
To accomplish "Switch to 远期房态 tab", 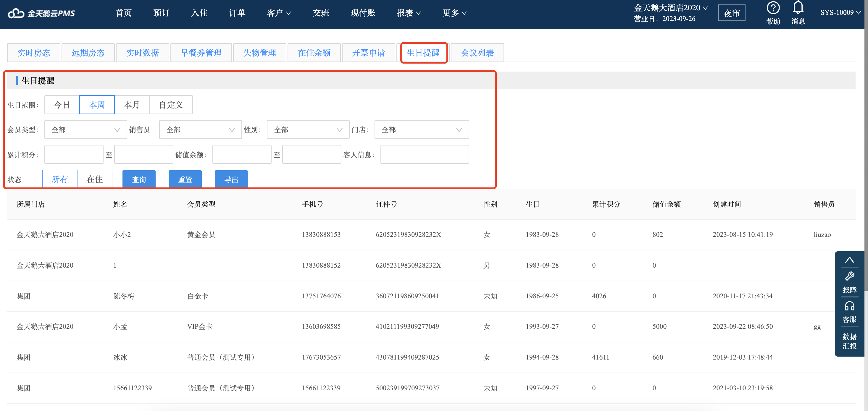I will (x=88, y=53).
